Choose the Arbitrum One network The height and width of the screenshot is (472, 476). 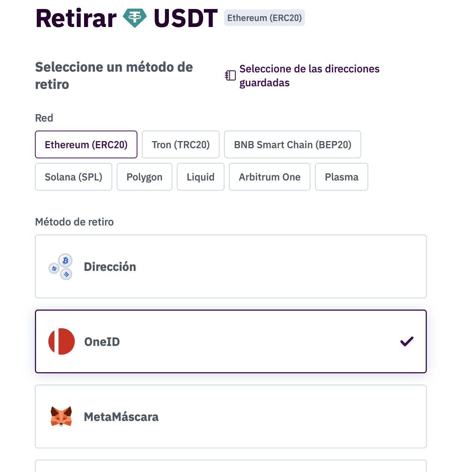click(270, 177)
